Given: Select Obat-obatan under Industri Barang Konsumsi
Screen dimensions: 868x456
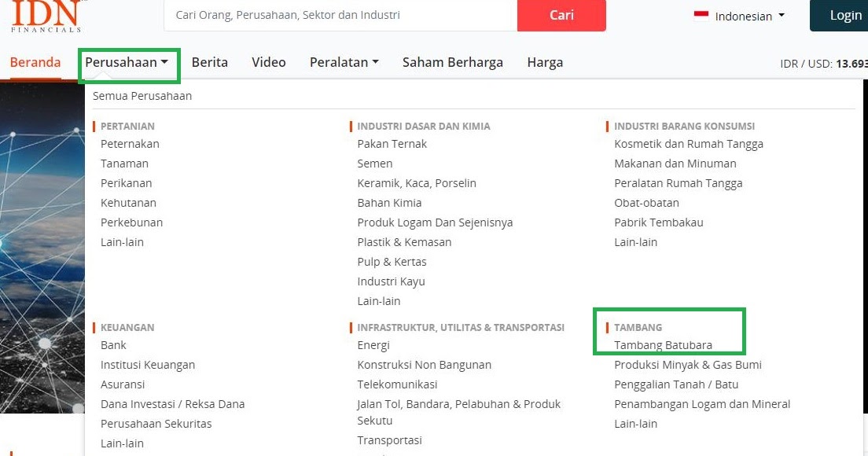Looking at the screenshot, I should (647, 202).
